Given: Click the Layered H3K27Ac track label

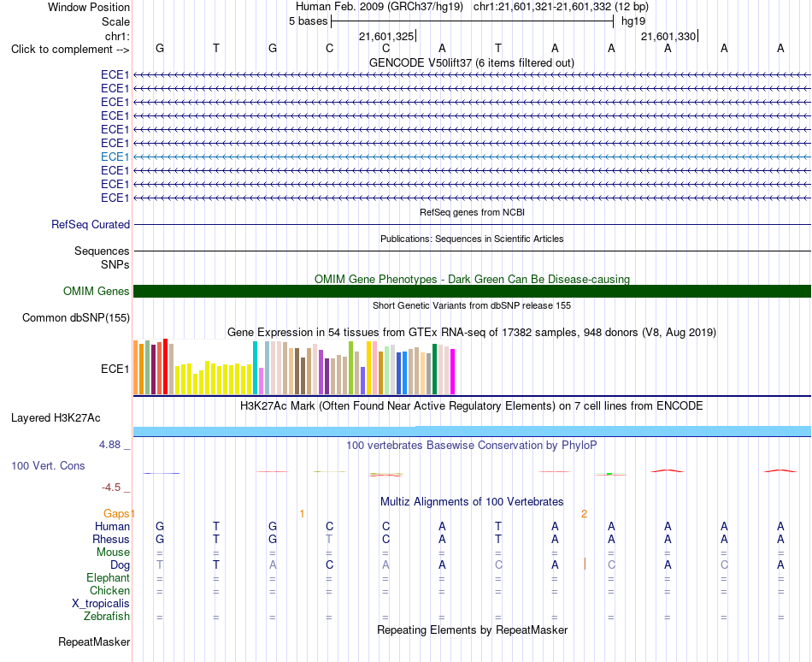Looking at the screenshot, I should click(x=56, y=418).
